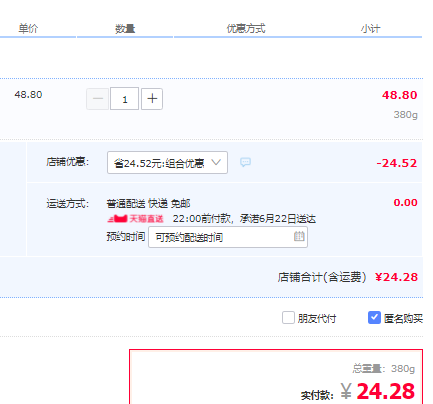Screen dimensions: 433x404
Task: Click the 朋友代付 label text
Action: (317, 319)
